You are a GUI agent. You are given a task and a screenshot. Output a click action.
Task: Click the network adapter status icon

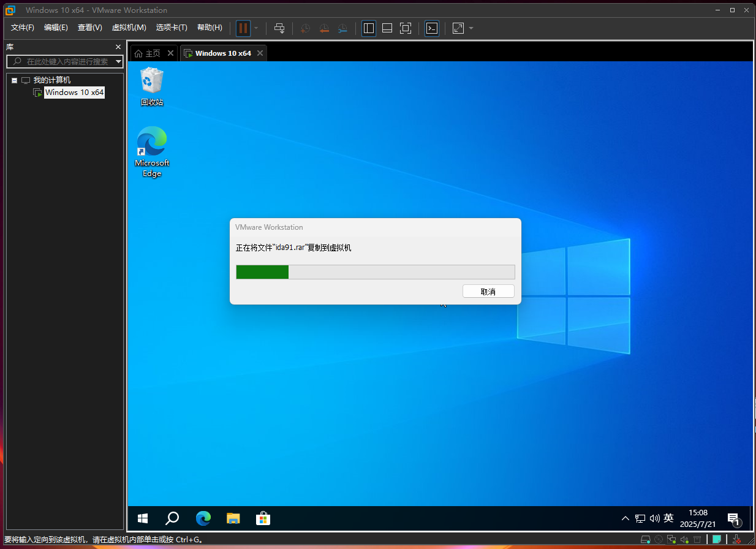(x=672, y=540)
